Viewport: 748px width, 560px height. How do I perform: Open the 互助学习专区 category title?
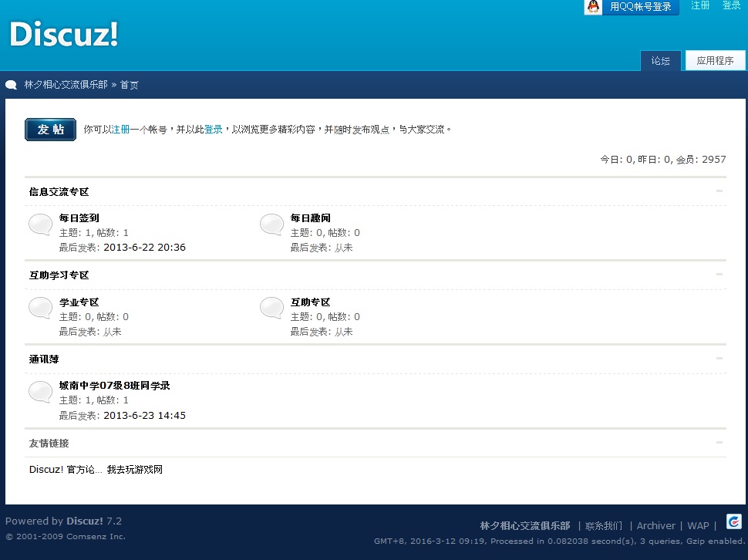pyautogui.click(x=59, y=275)
